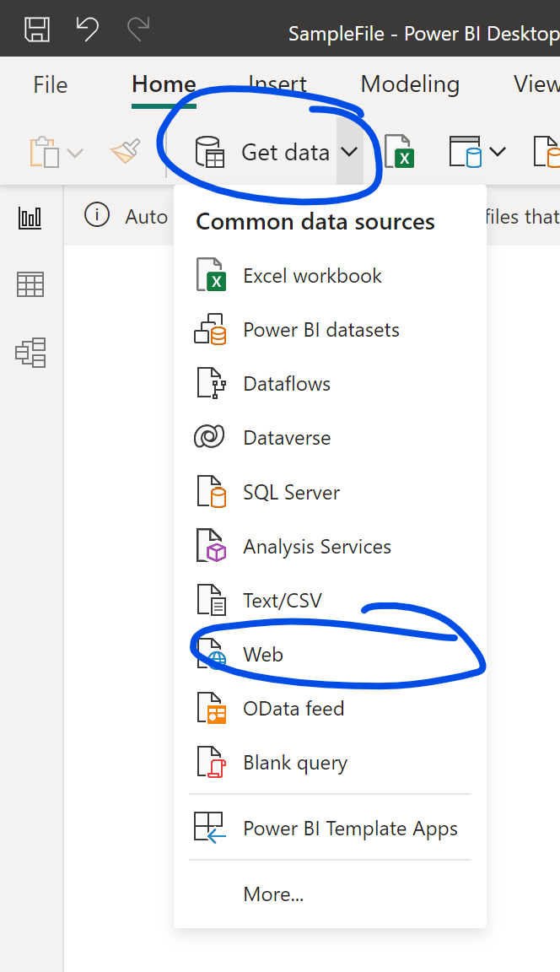Open the View ribbon tab

click(536, 85)
